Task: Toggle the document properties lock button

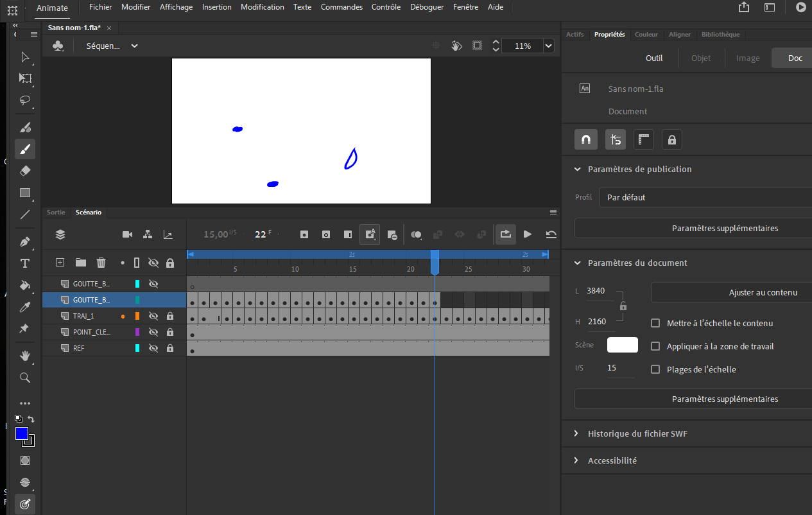Action: [x=672, y=139]
